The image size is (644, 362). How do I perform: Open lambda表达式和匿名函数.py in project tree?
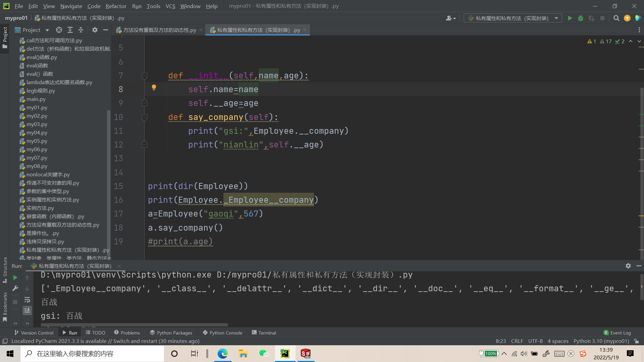click(x=59, y=82)
